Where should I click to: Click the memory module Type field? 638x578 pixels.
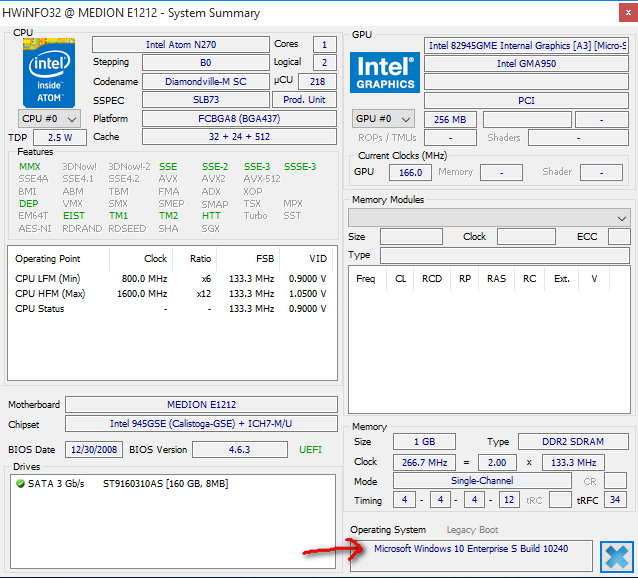coord(505,255)
